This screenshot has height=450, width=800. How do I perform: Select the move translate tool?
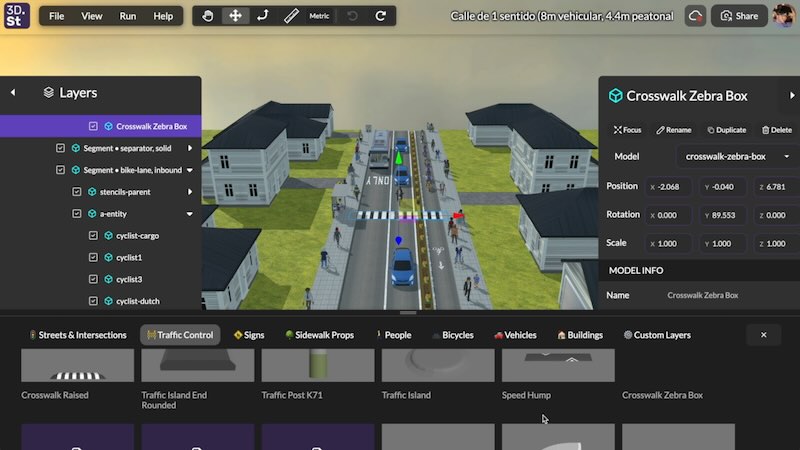(235, 16)
